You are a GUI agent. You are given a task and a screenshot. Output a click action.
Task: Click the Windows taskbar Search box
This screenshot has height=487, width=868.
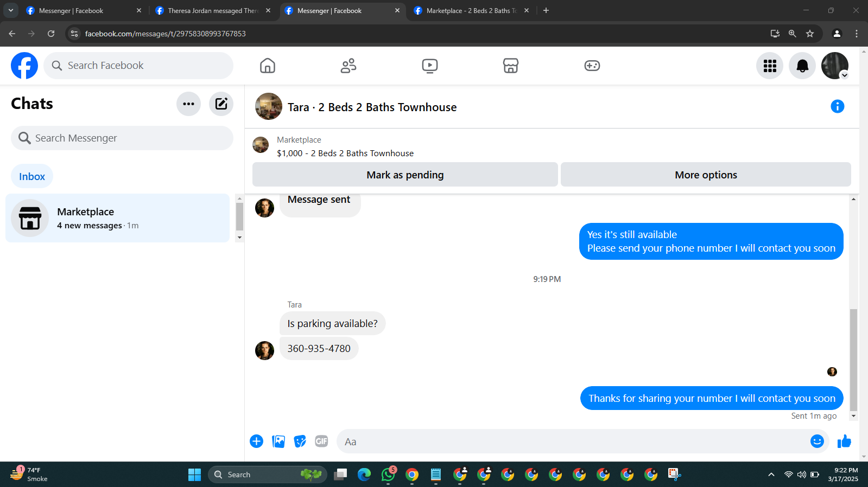[x=267, y=475]
